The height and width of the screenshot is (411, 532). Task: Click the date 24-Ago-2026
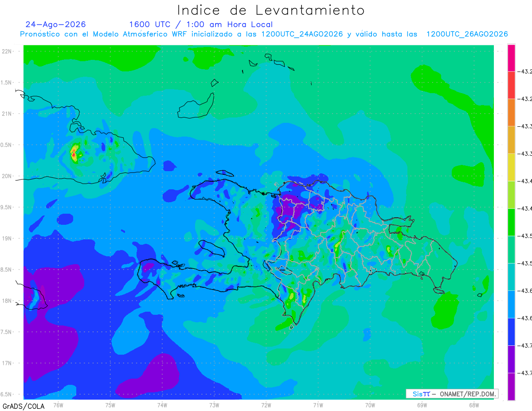[x=56, y=24]
